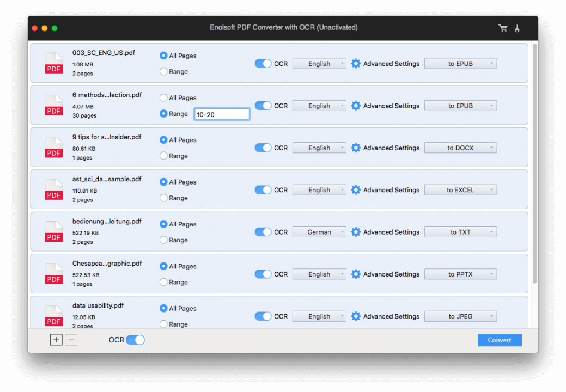
Task: Click PDF file icon of ast_sci_da...sample.pdf
Action: pyautogui.click(x=54, y=190)
